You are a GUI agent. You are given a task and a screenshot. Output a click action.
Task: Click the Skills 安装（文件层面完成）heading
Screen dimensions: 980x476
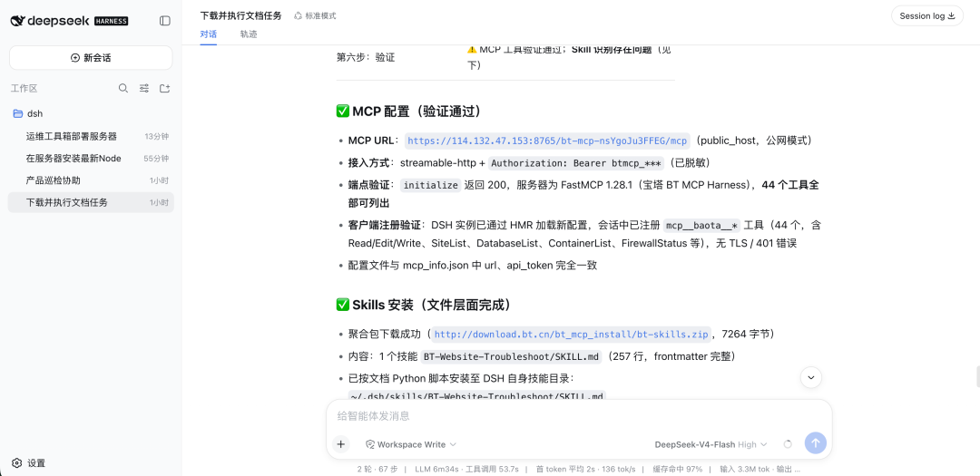[x=424, y=305]
